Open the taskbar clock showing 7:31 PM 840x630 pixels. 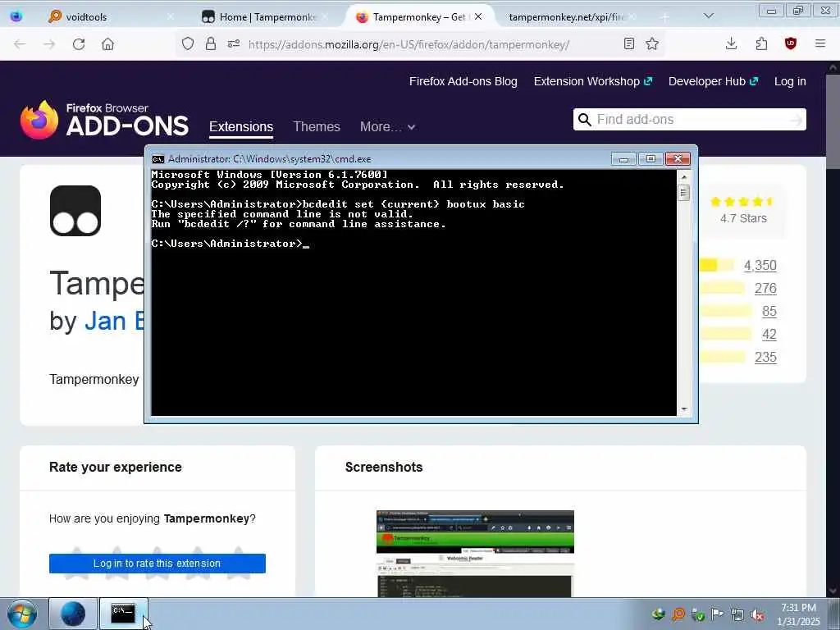[798, 614]
